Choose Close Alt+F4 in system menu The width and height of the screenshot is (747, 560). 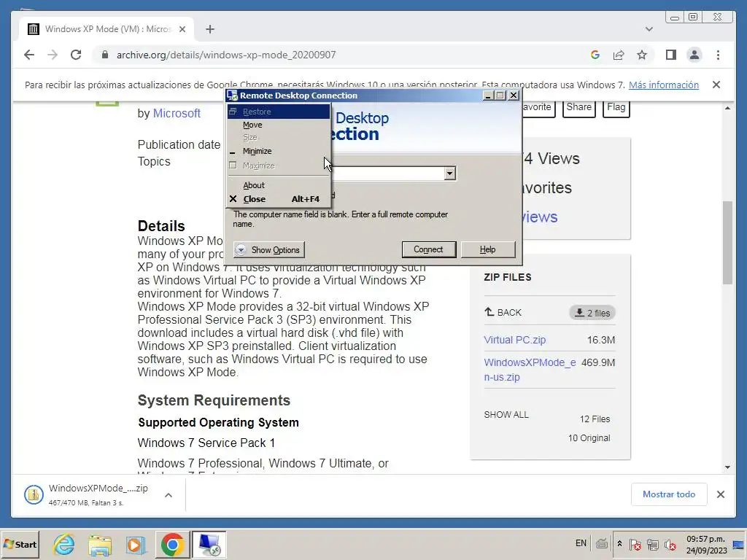pos(279,199)
